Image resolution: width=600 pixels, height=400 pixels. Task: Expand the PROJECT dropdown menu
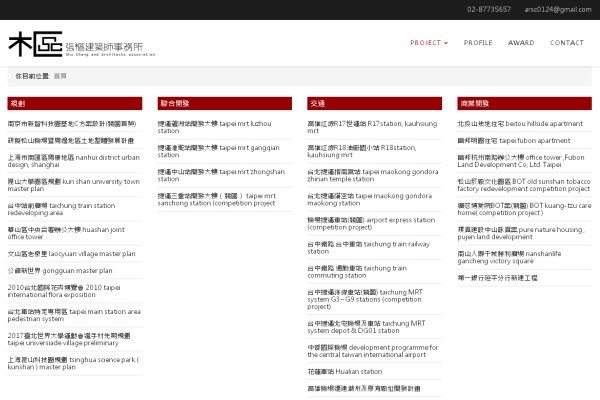428,43
